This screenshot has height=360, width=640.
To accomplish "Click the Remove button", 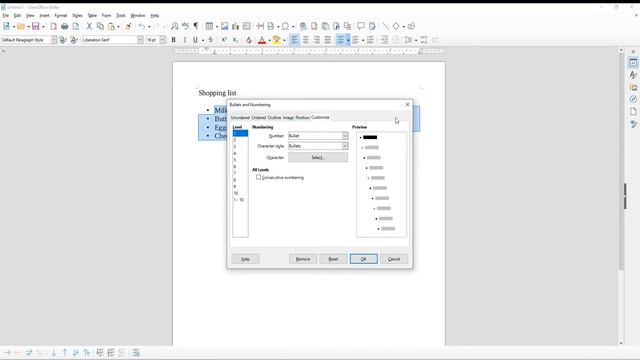I will pos(303,259).
